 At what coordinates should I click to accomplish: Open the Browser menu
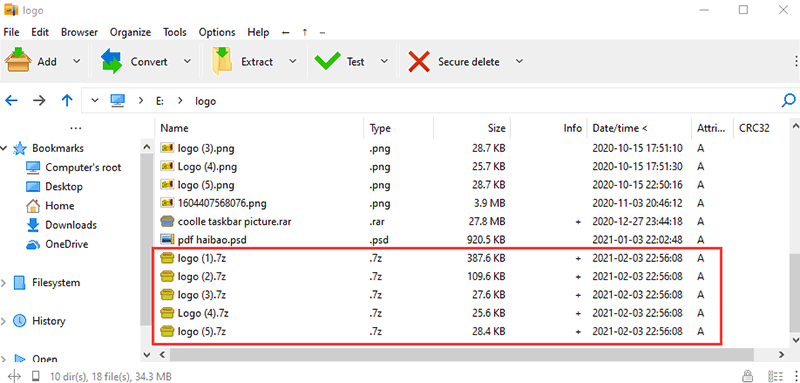click(79, 32)
